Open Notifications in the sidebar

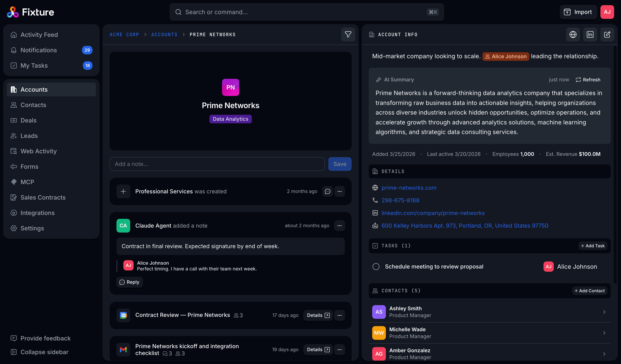(38, 50)
